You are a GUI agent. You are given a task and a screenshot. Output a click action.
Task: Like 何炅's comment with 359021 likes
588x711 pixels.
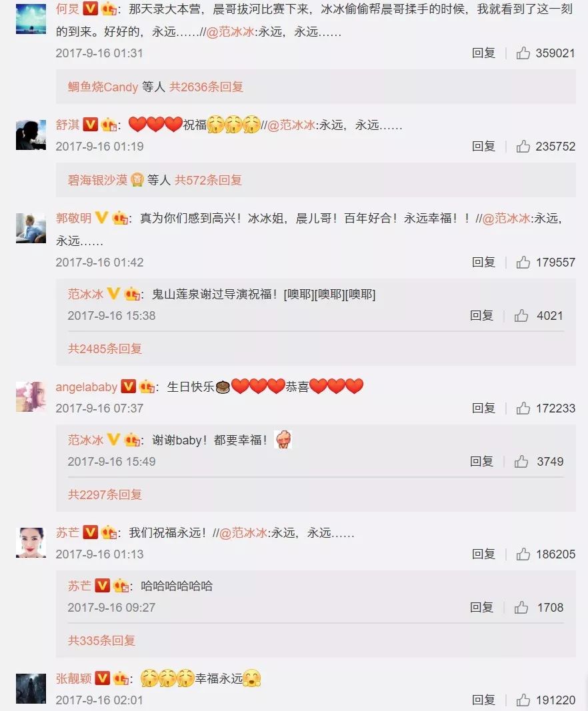coord(523,53)
